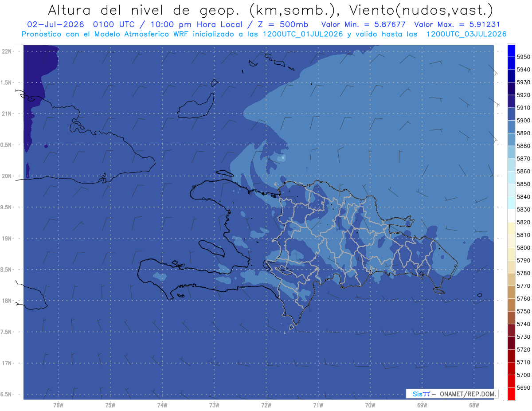Click the '19N' latitude axis label

[x=7, y=239]
